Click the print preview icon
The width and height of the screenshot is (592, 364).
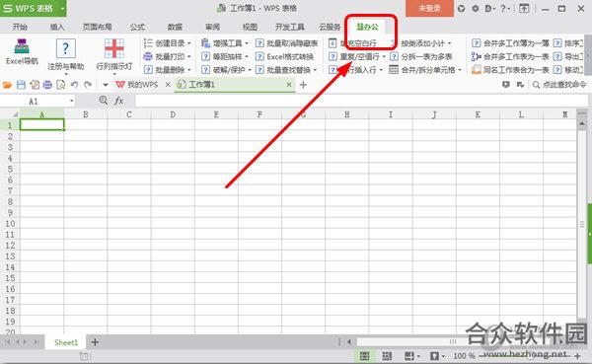[x=61, y=85]
